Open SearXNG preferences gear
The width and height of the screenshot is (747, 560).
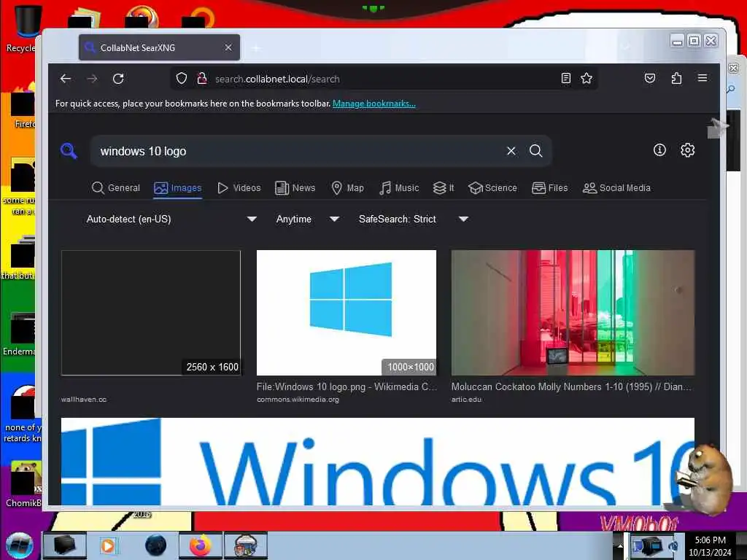point(687,150)
